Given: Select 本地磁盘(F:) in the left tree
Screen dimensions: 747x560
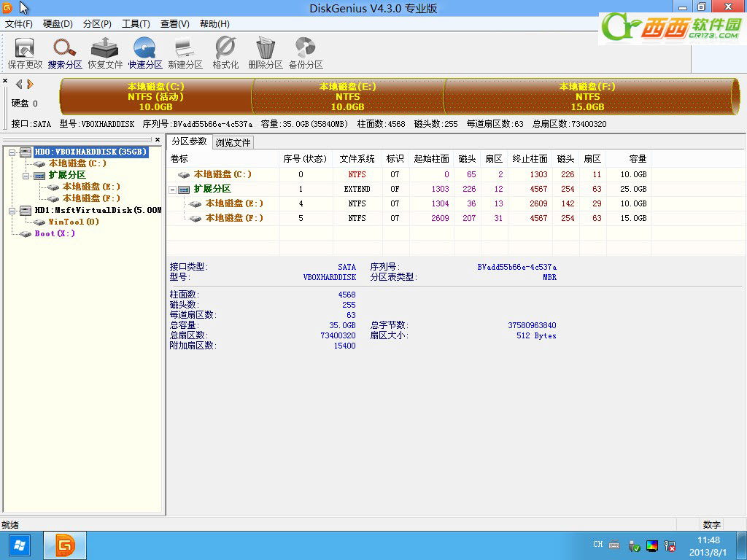Looking at the screenshot, I should tap(91, 198).
